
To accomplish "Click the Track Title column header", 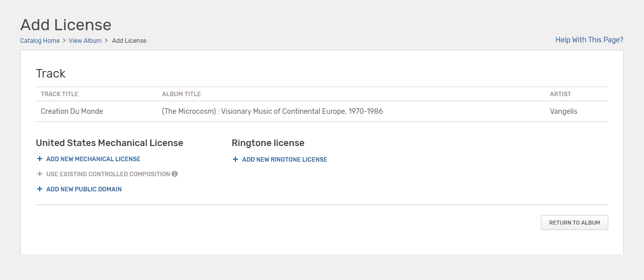I will pyautogui.click(x=59, y=94).
